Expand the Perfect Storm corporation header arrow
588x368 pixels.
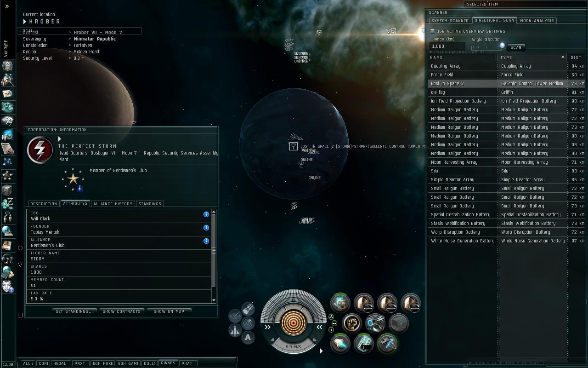point(60,139)
